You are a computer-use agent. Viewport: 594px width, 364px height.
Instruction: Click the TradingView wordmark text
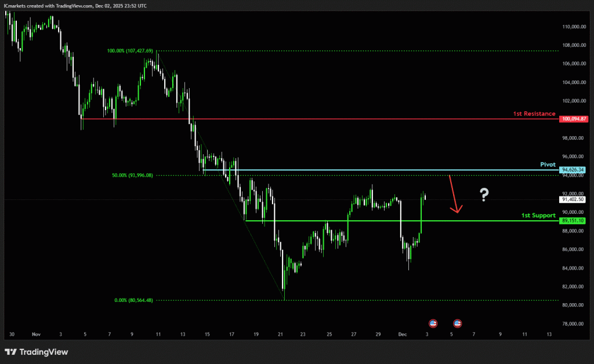pos(44,352)
